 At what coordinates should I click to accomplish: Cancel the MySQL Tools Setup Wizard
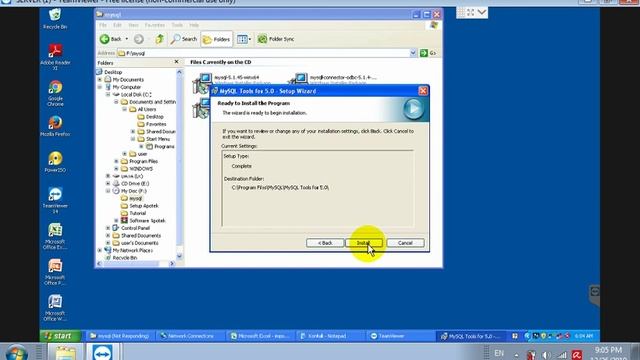coord(405,243)
